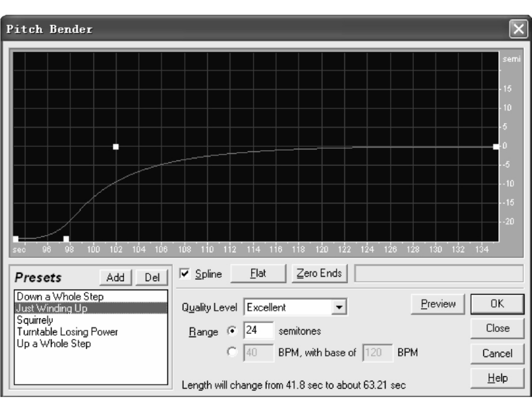Click the Flat button

(x=258, y=273)
